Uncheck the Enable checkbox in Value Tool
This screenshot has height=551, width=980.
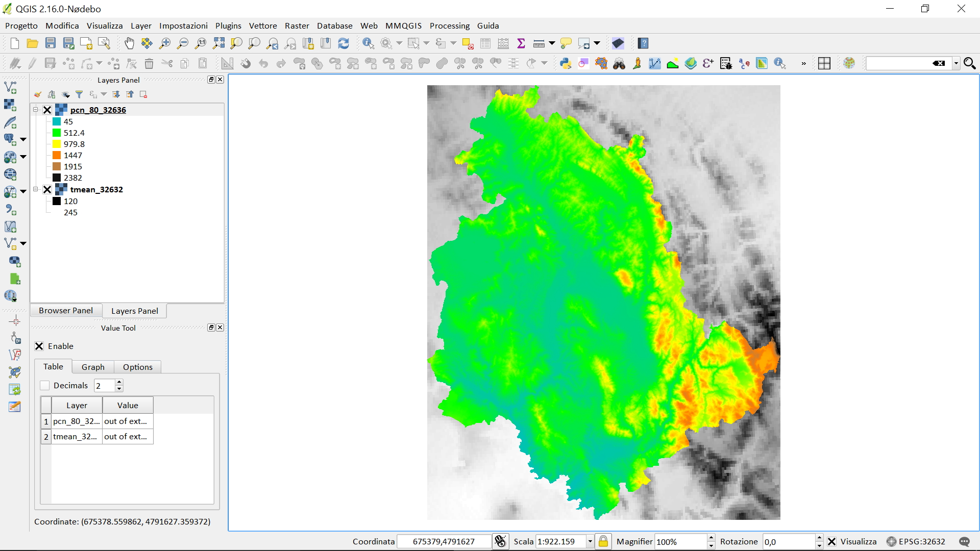(39, 346)
